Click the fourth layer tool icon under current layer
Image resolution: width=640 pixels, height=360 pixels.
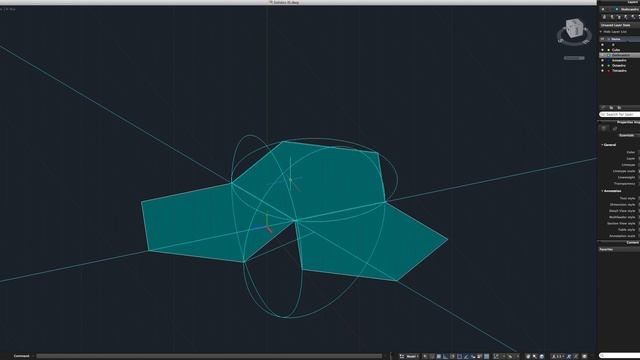[626, 17]
